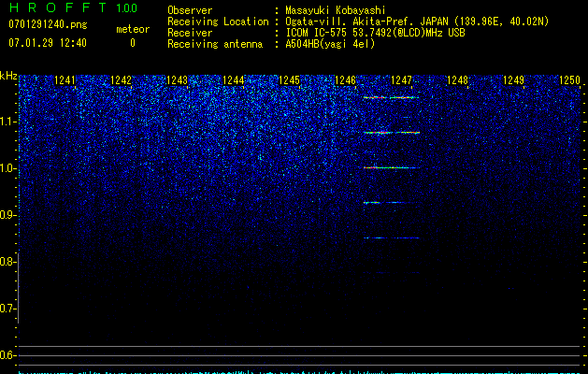Click the 1250 time marker
The image size is (588, 374).
(x=570, y=80)
